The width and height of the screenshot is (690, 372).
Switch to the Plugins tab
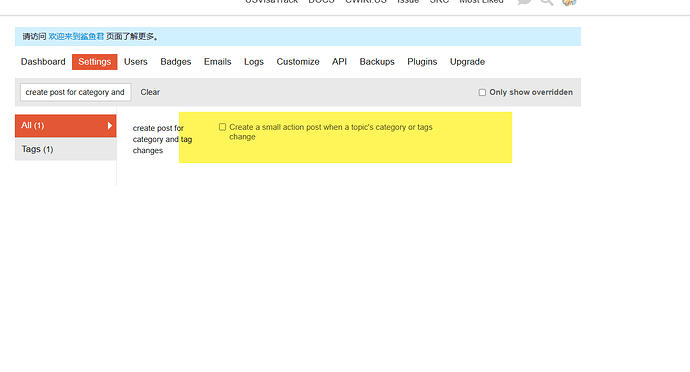tap(422, 62)
